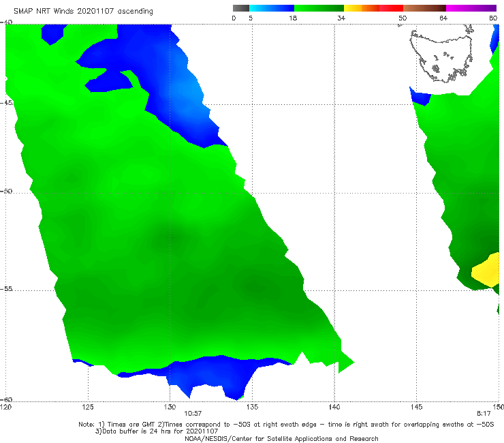The image size is (504, 443).
Task: Click the latitude label '-45'
Action: click(x=6, y=103)
